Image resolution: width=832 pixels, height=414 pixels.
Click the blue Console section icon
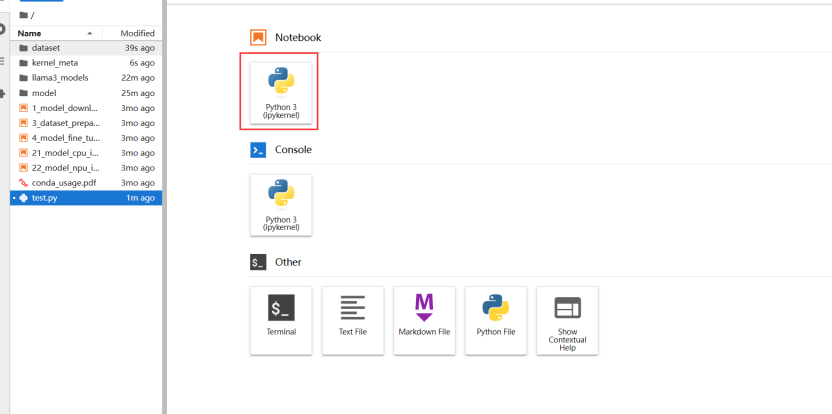[258, 150]
